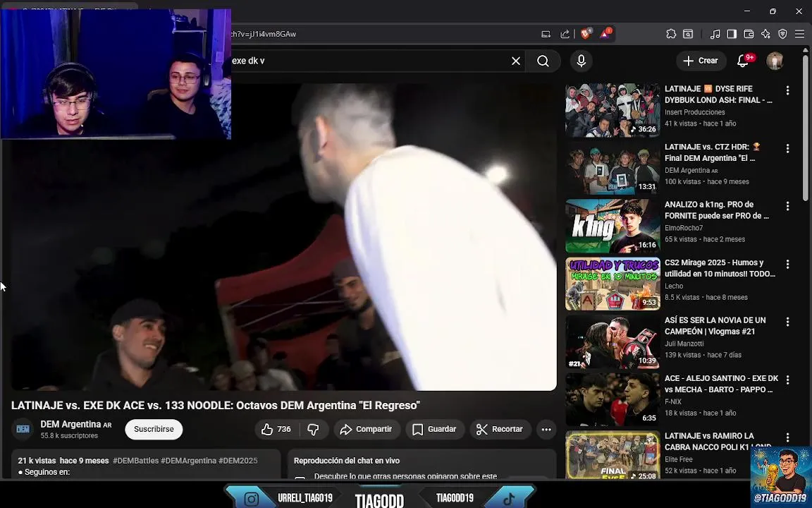Clear the YouTube search box with X
The height and width of the screenshot is (508, 812).
pos(516,61)
